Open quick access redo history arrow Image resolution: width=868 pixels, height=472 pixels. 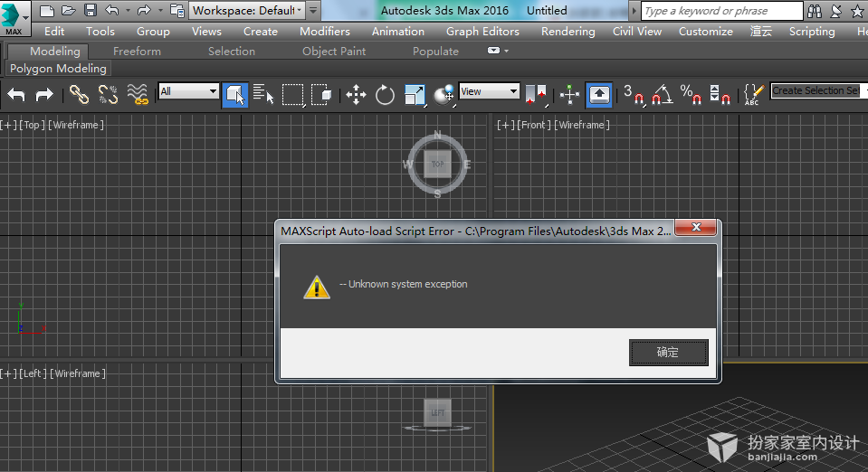pyautogui.click(x=160, y=10)
